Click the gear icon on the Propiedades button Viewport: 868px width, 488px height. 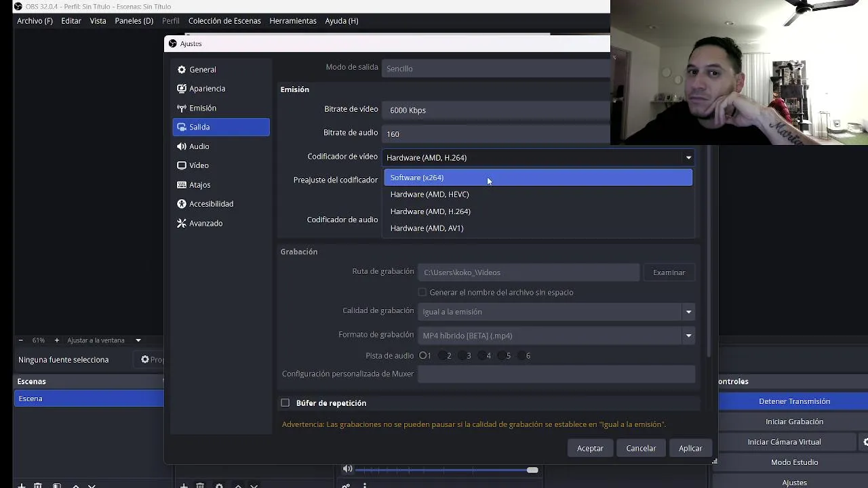(x=145, y=359)
